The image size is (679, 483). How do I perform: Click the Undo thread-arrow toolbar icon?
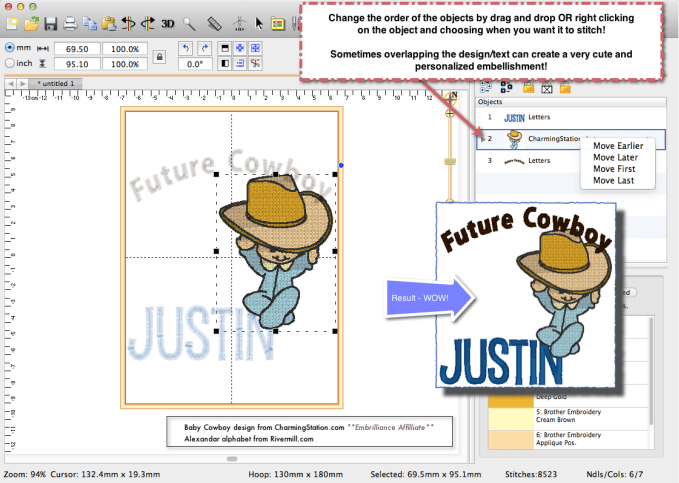128,23
